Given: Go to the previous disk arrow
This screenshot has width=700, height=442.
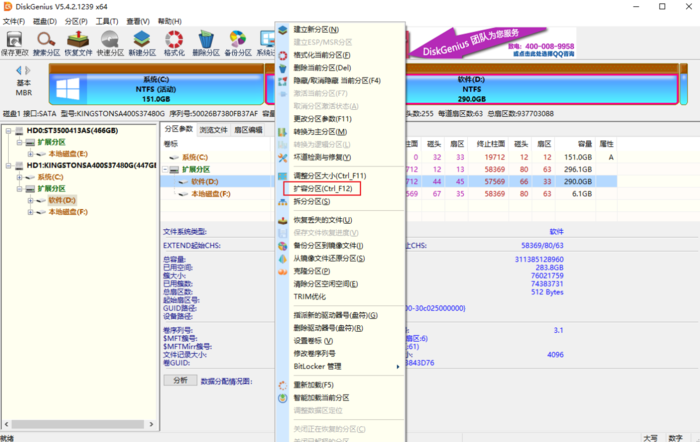Looking at the screenshot, I should coord(19,70).
